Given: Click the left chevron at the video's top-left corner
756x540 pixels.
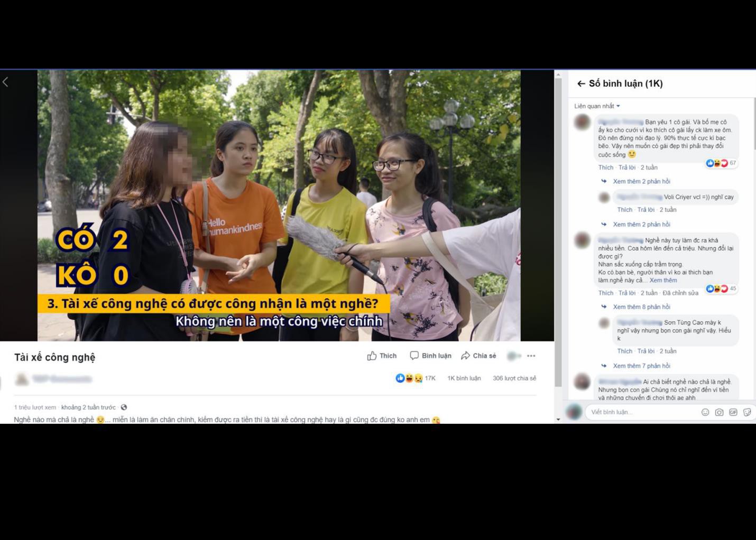Looking at the screenshot, I should pos(5,82).
